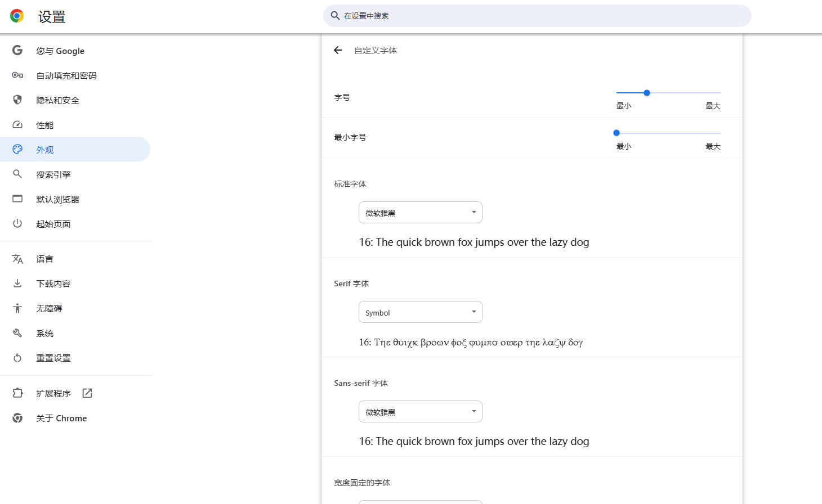This screenshot has width=822, height=504.
Task: Click the Sans-serif sample sentence preview
Action: (x=474, y=441)
